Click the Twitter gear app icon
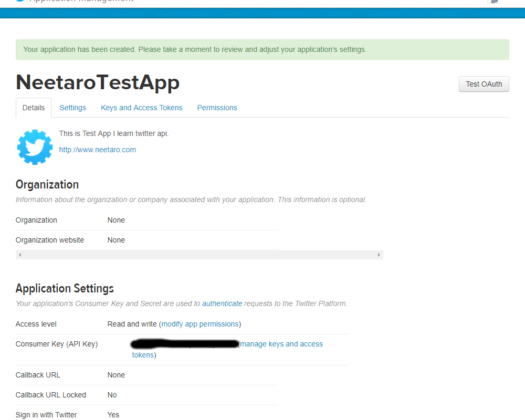Image resolution: width=525 pixels, height=420 pixels. [35, 147]
